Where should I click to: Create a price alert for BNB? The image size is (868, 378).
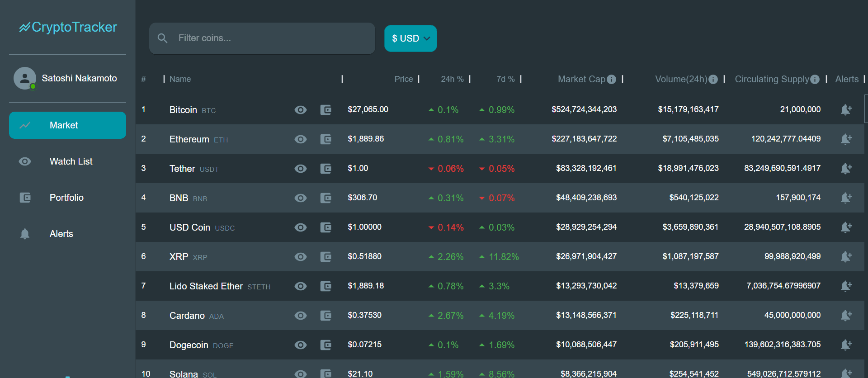pyautogui.click(x=846, y=198)
